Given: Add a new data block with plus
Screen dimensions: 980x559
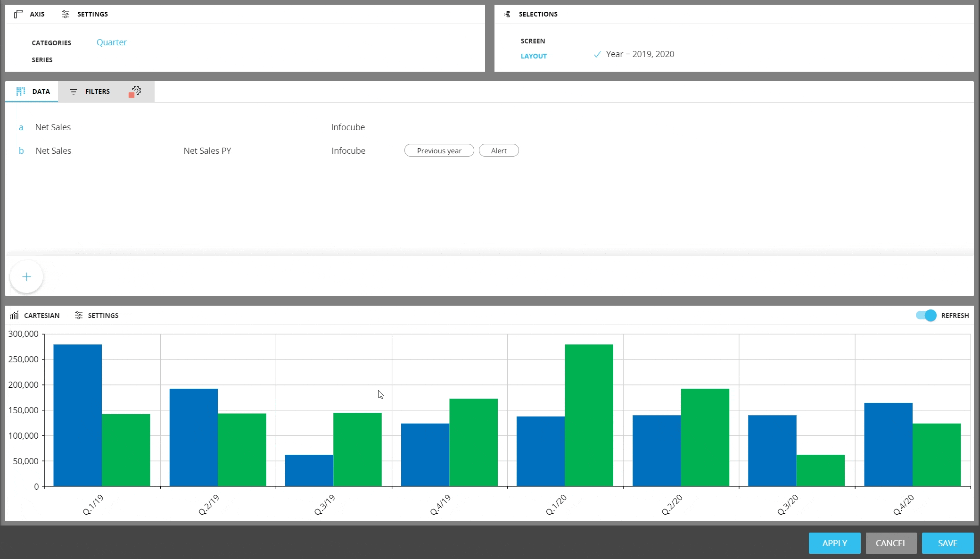Looking at the screenshot, I should [x=26, y=277].
